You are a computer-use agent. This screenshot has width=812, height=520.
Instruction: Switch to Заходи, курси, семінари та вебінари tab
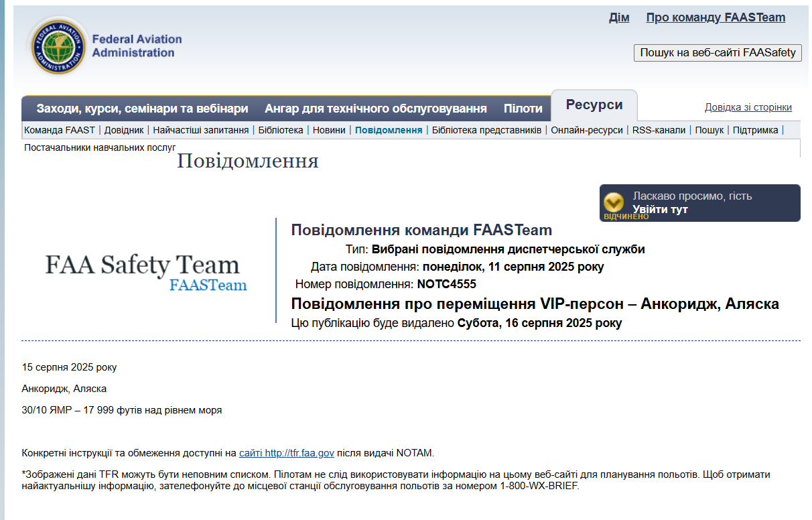142,109
